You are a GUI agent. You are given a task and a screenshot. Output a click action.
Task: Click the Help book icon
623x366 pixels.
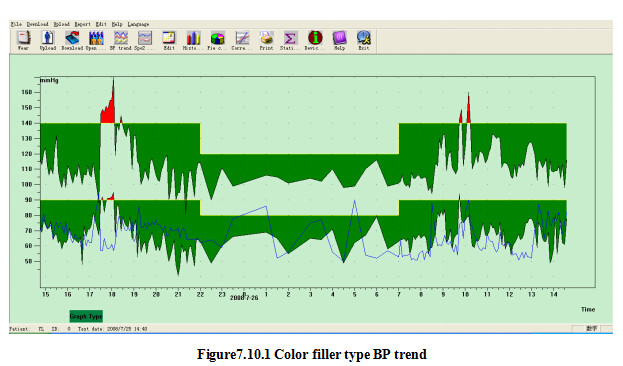pos(339,41)
